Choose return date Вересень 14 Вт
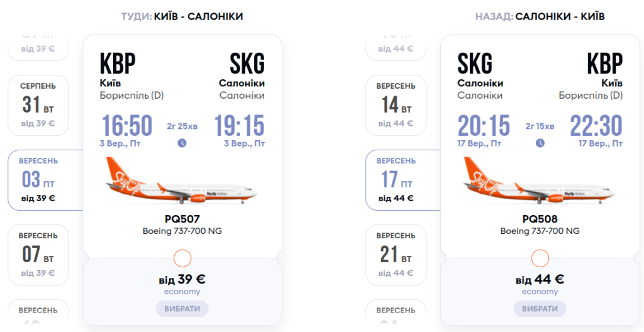 (396, 104)
